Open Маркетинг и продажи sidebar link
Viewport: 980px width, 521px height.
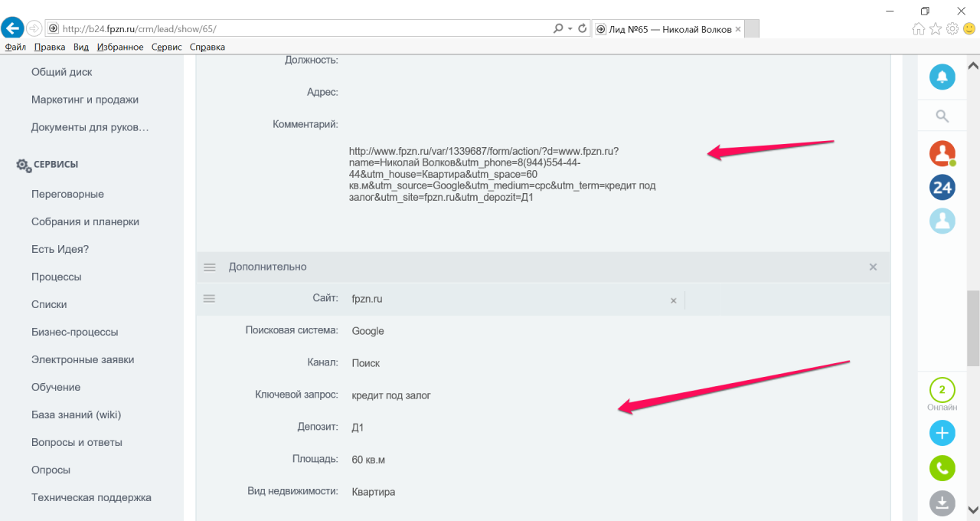[x=85, y=100]
